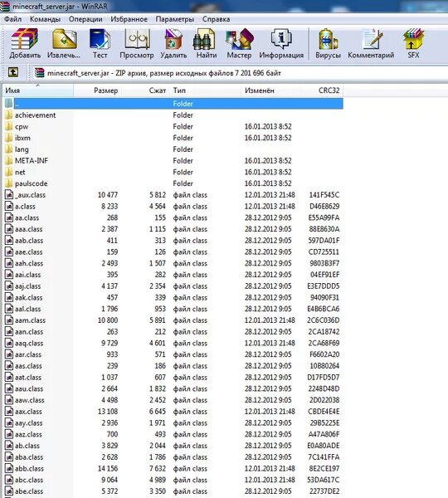Sort by the Сжат column header
The height and width of the screenshot is (498, 448).
[x=146, y=90]
